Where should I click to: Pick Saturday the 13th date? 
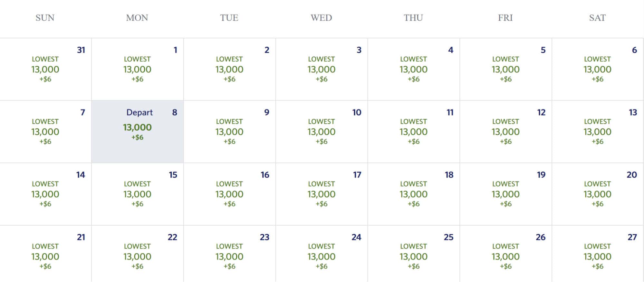click(x=598, y=131)
